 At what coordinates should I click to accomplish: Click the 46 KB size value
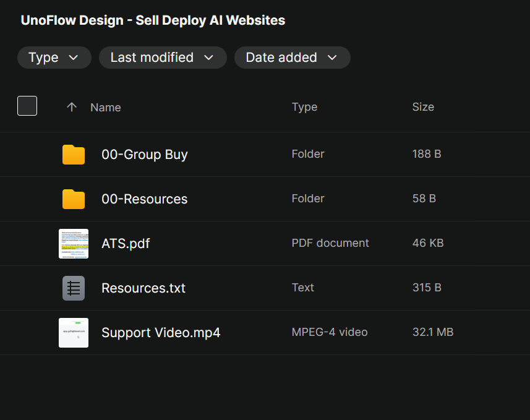pyautogui.click(x=428, y=243)
